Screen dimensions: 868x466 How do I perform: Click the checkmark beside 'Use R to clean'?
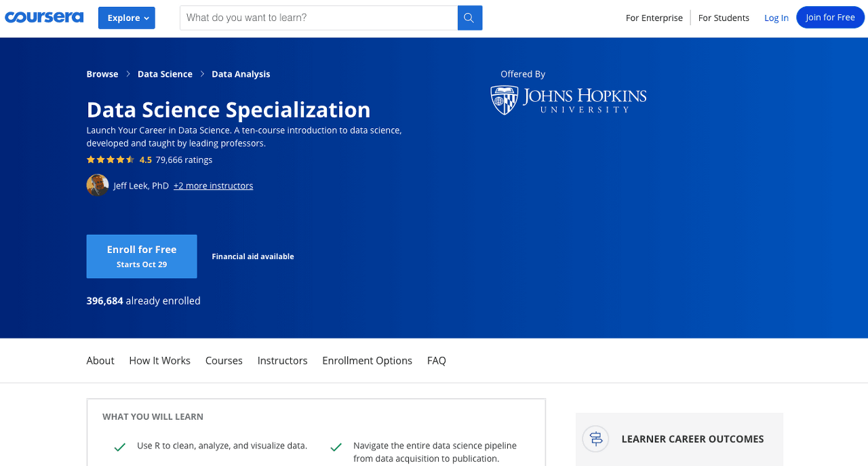[120, 447]
